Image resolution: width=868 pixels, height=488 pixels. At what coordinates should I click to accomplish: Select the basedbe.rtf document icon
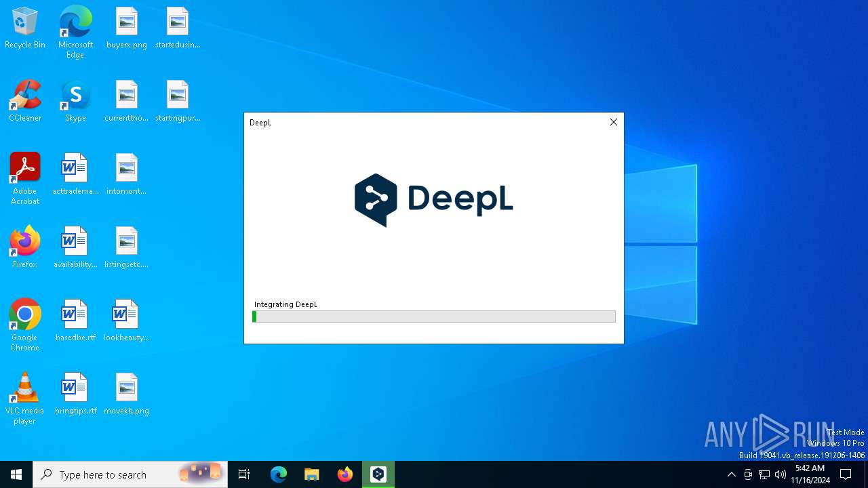[x=75, y=321]
